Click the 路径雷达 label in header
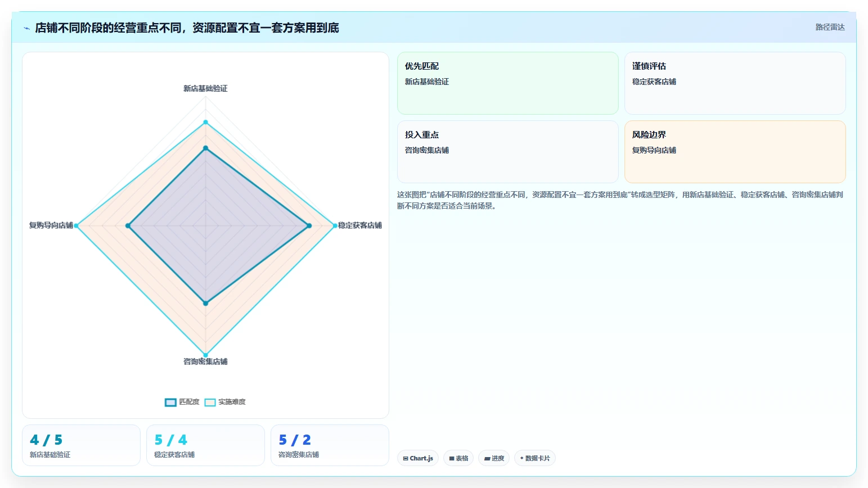868x488 pixels. coord(830,27)
